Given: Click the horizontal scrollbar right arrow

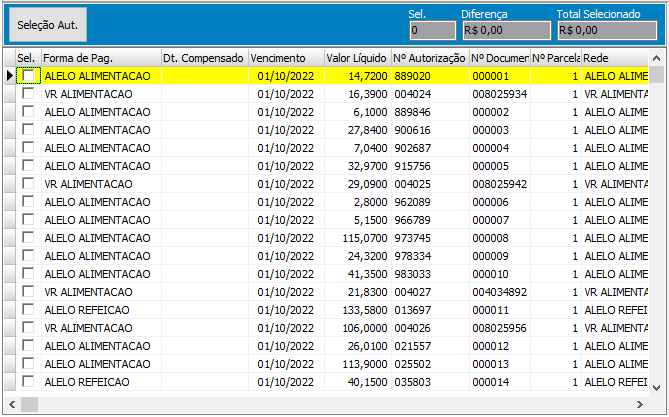Looking at the screenshot, I should click(640, 404).
